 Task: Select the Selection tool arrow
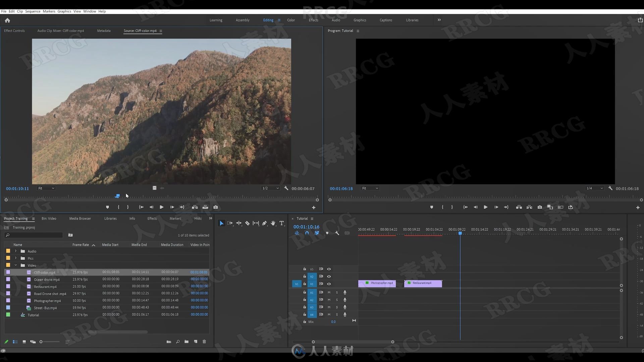[x=221, y=223]
